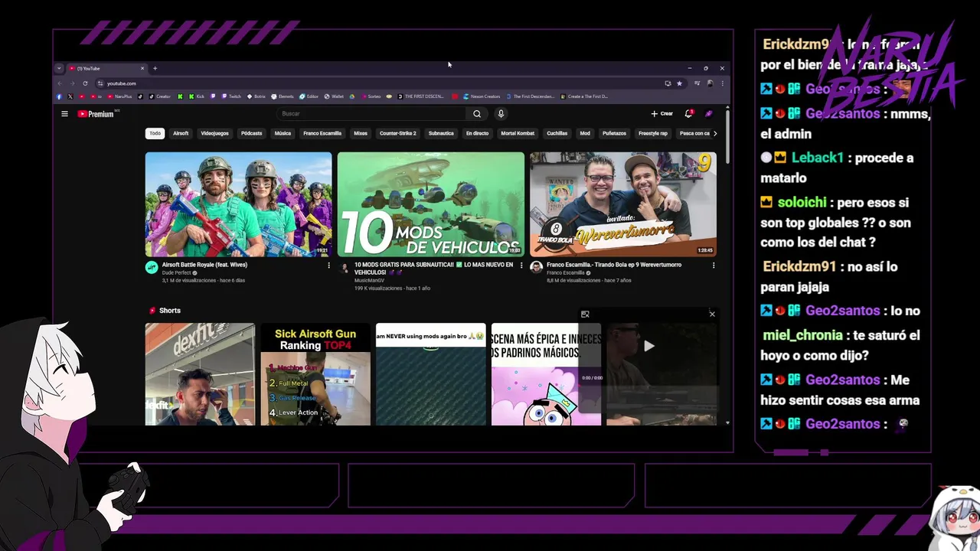Image resolution: width=980 pixels, height=551 pixels.
Task: Open the X (Twitter) bookmark
Action: coord(70,96)
